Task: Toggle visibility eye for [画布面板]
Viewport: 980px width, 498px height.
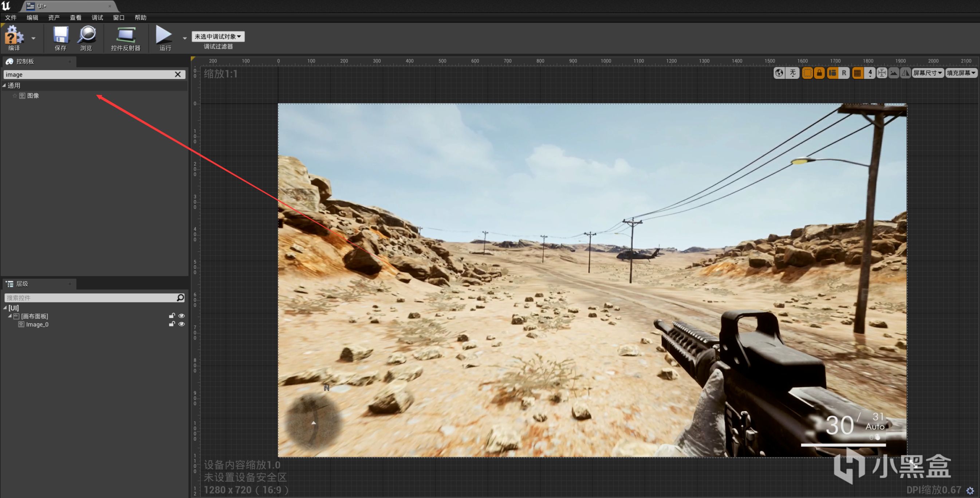Action: coord(181,316)
